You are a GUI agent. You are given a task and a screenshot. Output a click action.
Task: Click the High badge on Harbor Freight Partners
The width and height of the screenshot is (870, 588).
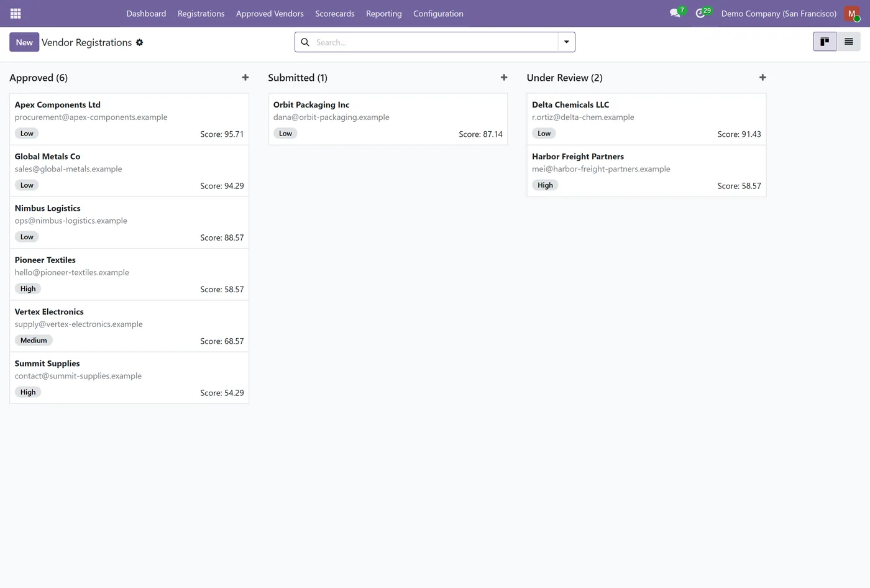[545, 185]
